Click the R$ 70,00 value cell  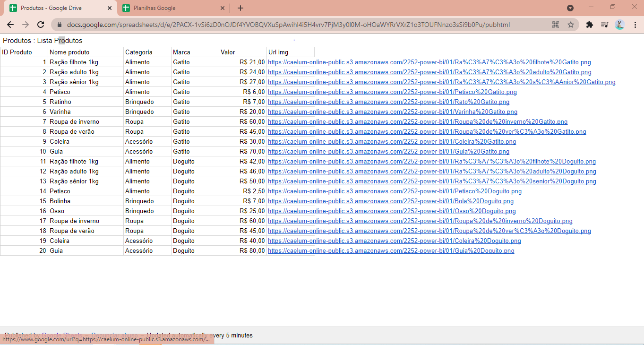(x=243, y=151)
